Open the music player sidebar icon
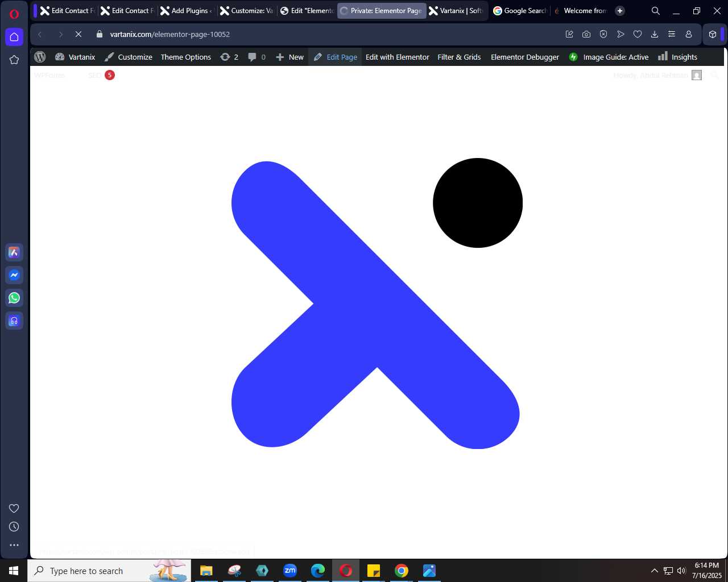 tap(14, 321)
